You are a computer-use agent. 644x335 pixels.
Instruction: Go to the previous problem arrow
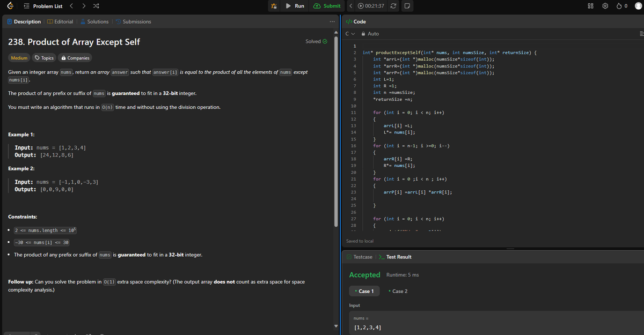71,6
